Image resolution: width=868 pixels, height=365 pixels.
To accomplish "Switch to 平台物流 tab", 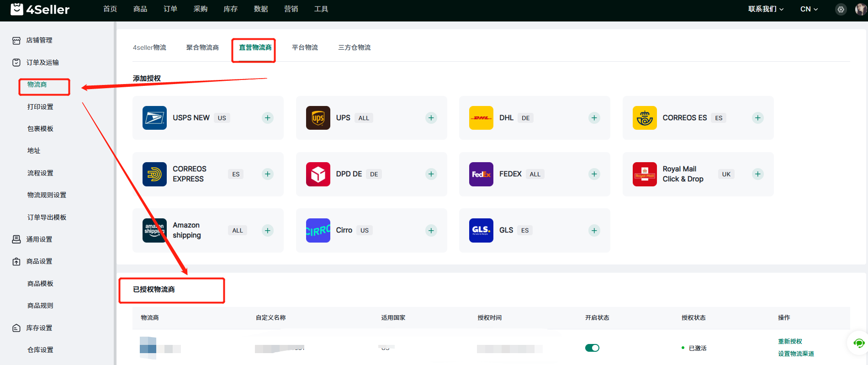I will [x=305, y=48].
